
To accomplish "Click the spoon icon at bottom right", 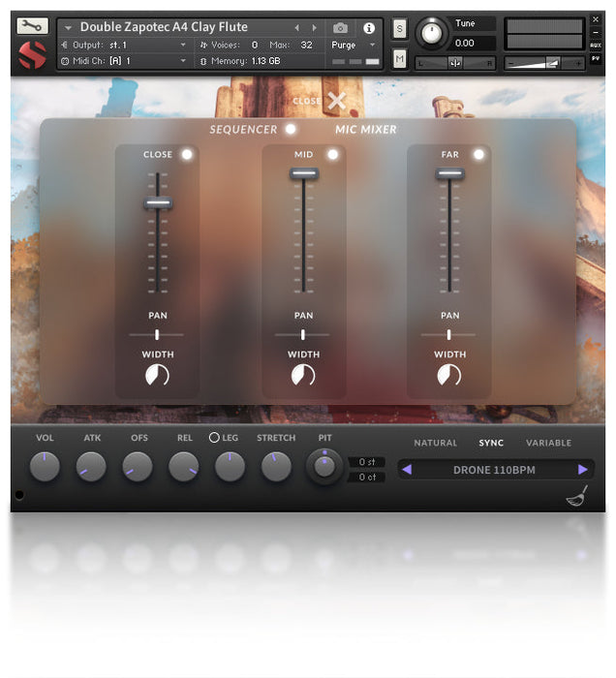I will click(577, 498).
